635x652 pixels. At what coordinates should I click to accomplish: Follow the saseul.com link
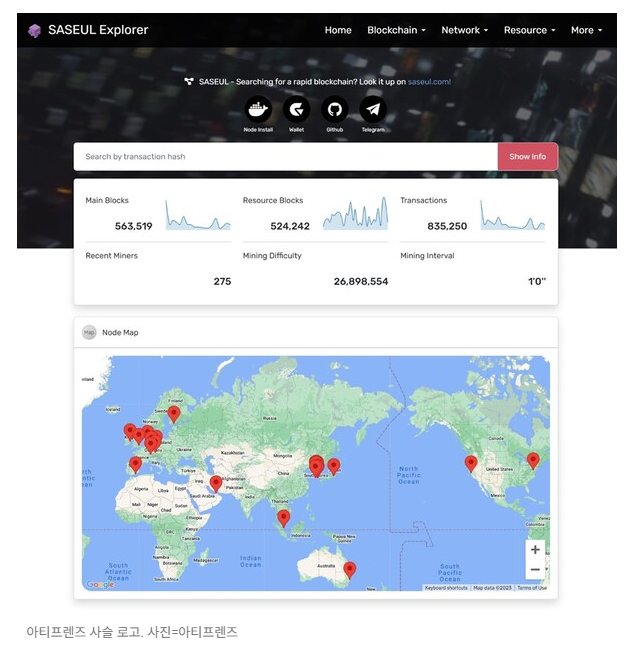tap(429, 82)
